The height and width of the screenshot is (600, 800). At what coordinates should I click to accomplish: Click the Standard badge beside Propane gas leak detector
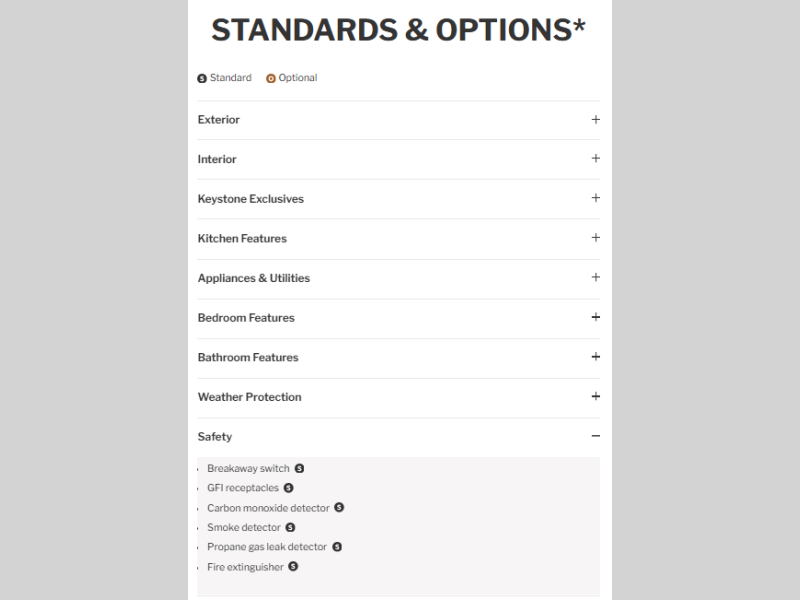(x=337, y=547)
